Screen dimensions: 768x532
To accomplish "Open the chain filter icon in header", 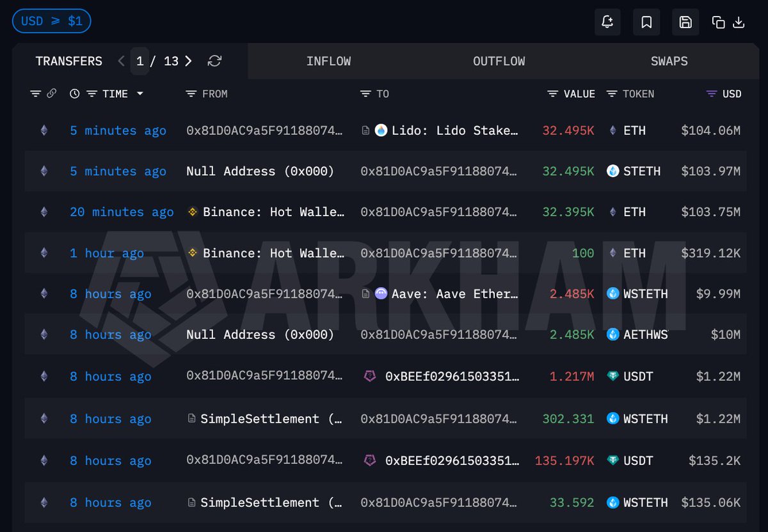I will [x=36, y=94].
